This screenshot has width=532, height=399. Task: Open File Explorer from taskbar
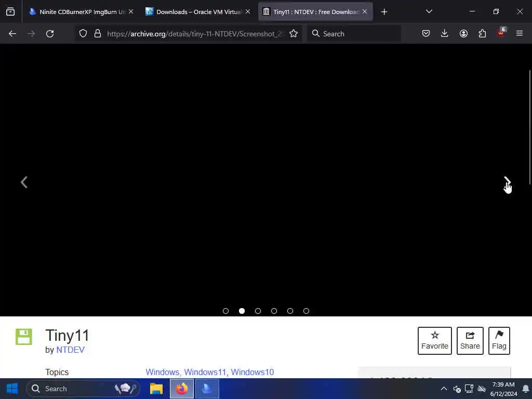156,389
